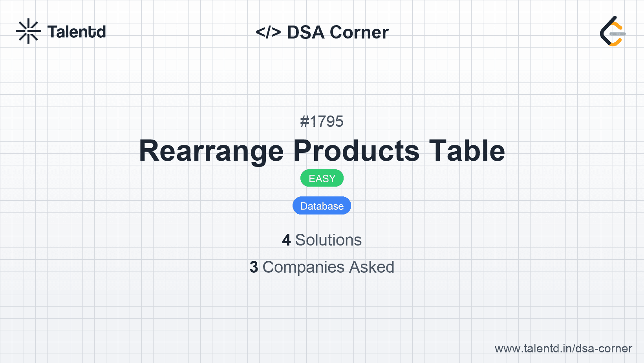Click problem number #1795
The width and height of the screenshot is (644, 363).
322,122
